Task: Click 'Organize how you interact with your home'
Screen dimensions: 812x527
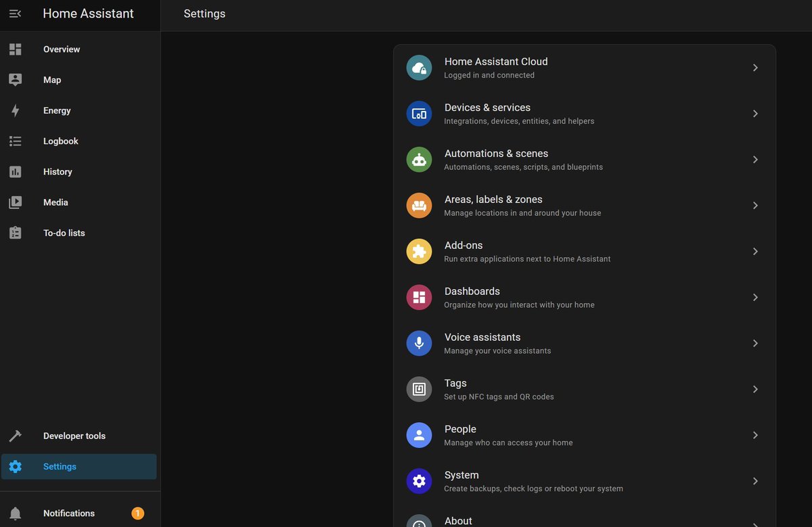Action: [x=519, y=305]
